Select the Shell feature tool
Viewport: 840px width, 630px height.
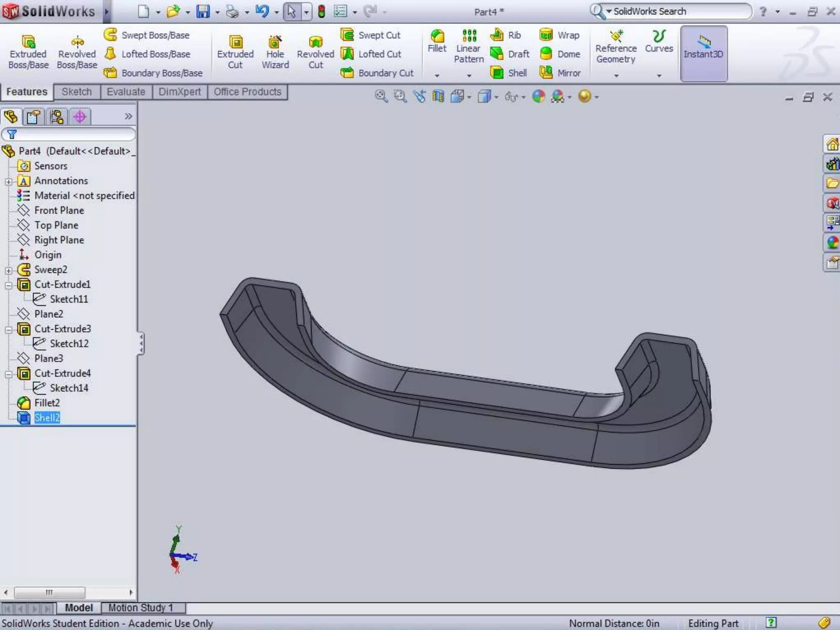509,73
